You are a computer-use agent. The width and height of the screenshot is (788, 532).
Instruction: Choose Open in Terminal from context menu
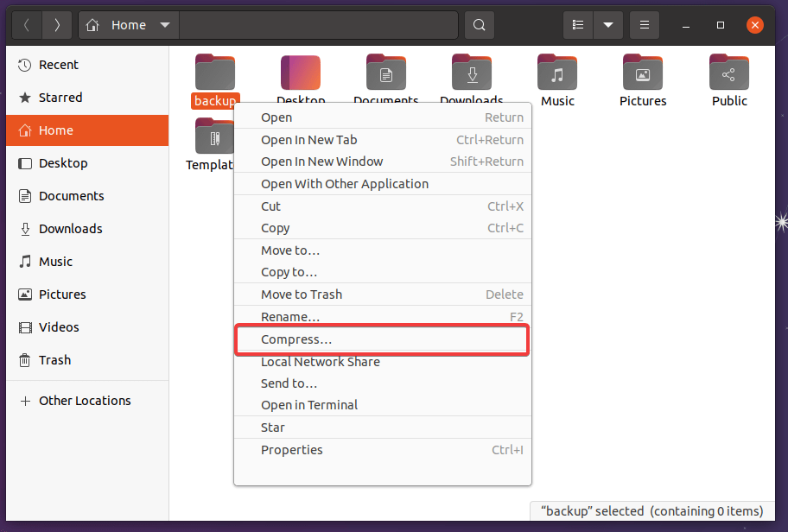(308, 404)
